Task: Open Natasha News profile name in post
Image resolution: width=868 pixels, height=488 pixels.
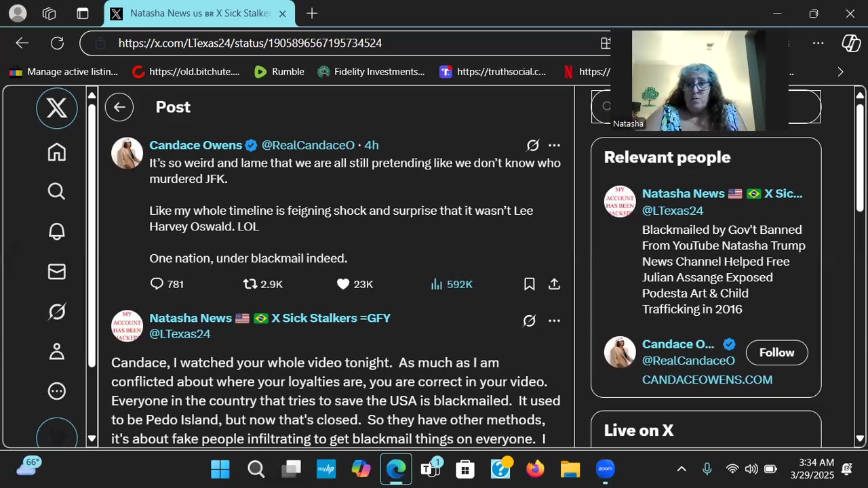Action: [x=270, y=318]
